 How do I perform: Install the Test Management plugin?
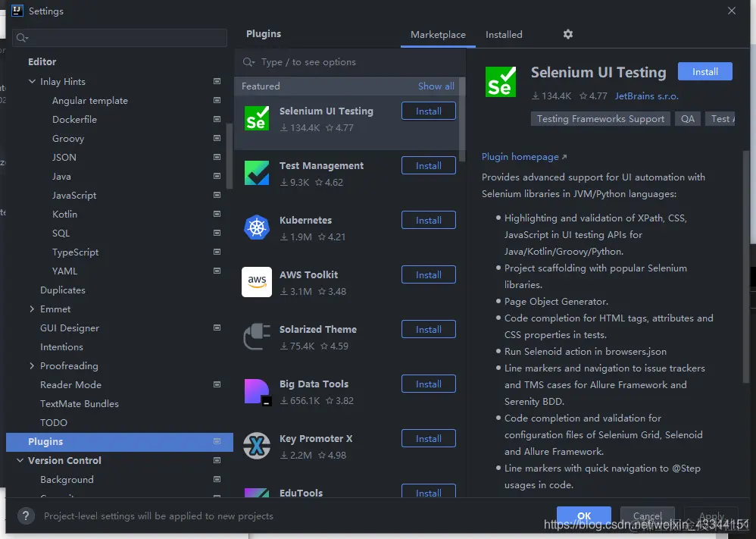point(428,165)
